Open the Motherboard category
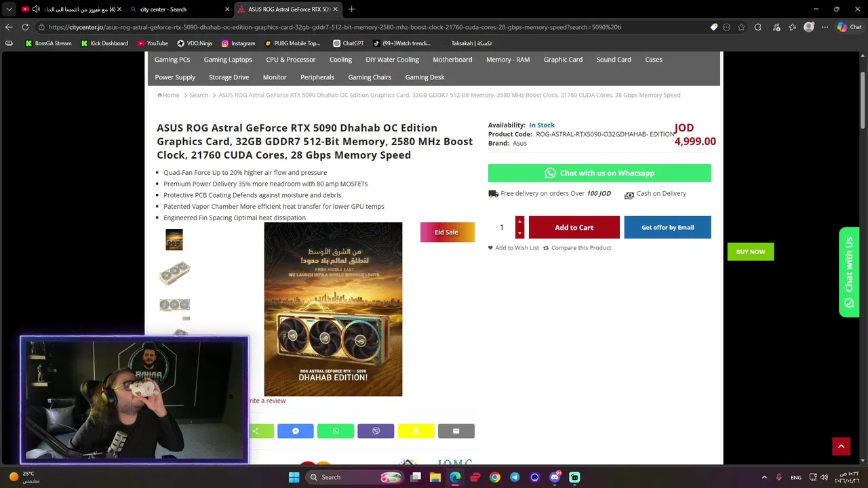 point(452,60)
